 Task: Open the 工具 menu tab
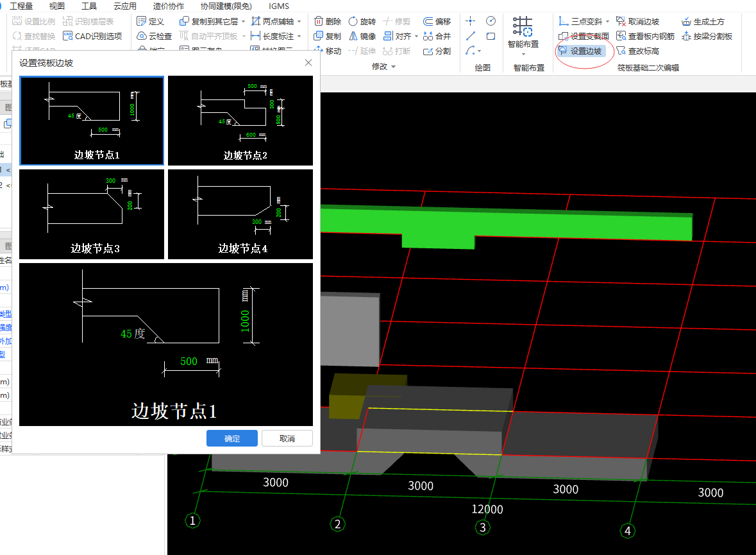[x=89, y=6]
